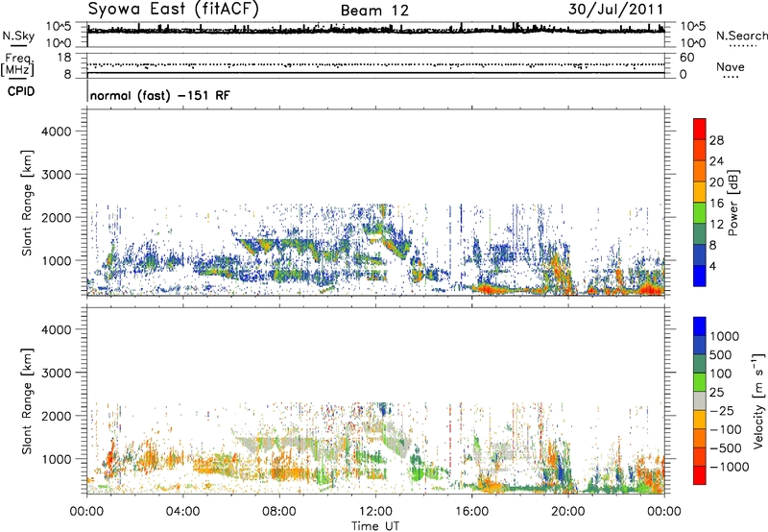768x532 pixels.
Task: Select the red top segment of power colorbar
Action: [x=700, y=129]
